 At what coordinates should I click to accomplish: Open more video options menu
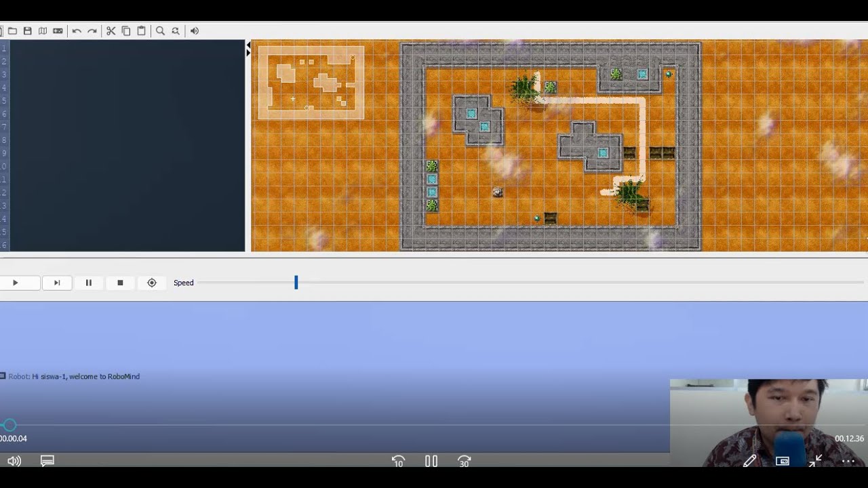(848, 461)
